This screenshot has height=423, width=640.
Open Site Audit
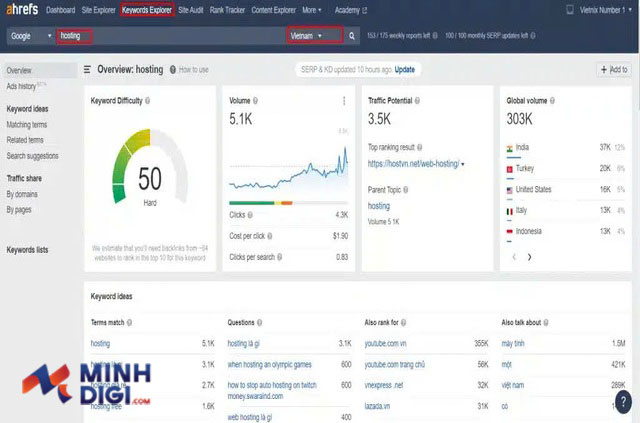(x=191, y=10)
